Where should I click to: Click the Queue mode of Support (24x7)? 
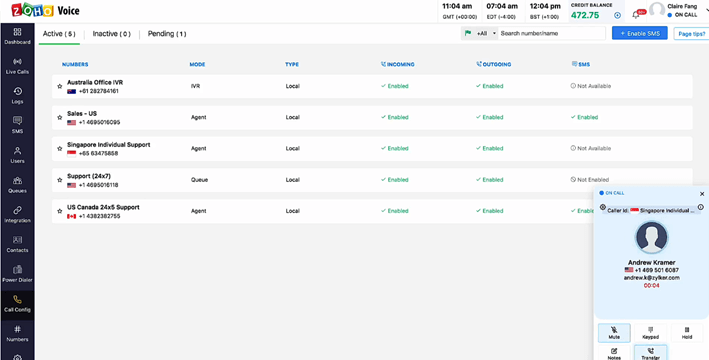coord(199,180)
